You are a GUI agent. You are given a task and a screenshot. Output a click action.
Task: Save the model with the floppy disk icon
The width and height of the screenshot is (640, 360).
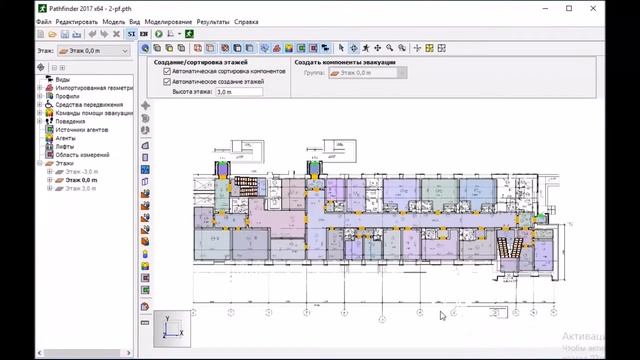64,34
